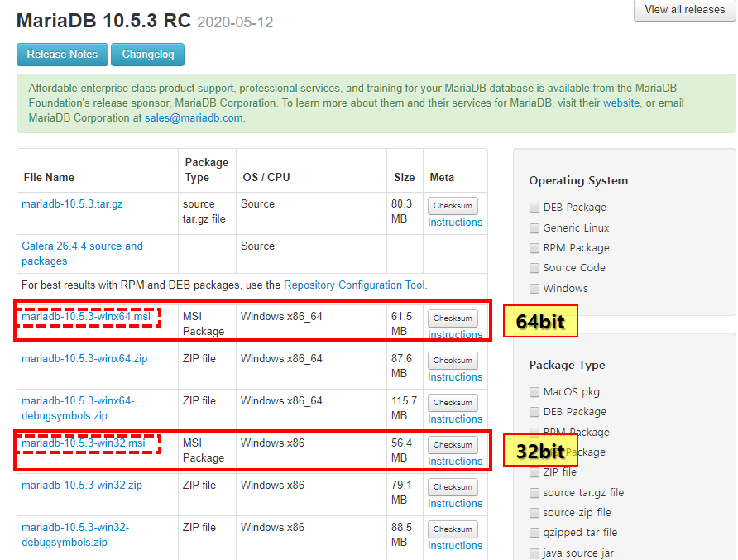Check DEB Package under Operating System
This screenshot has height=560, width=738.
click(x=534, y=208)
